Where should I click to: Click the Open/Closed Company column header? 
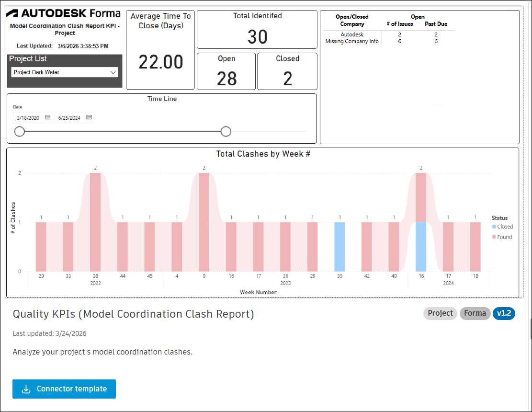click(x=352, y=21)
